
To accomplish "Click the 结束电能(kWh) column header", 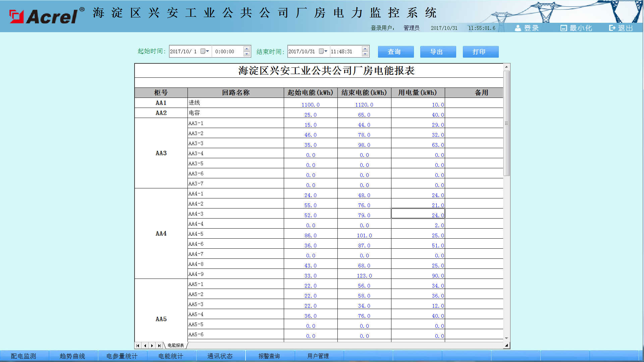I will click(x=364, y=93).
